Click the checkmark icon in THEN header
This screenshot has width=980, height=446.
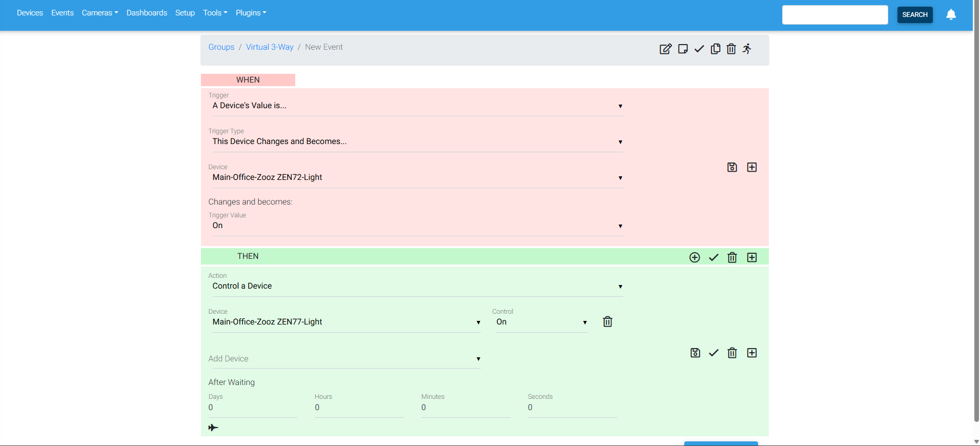pos(713,257)
